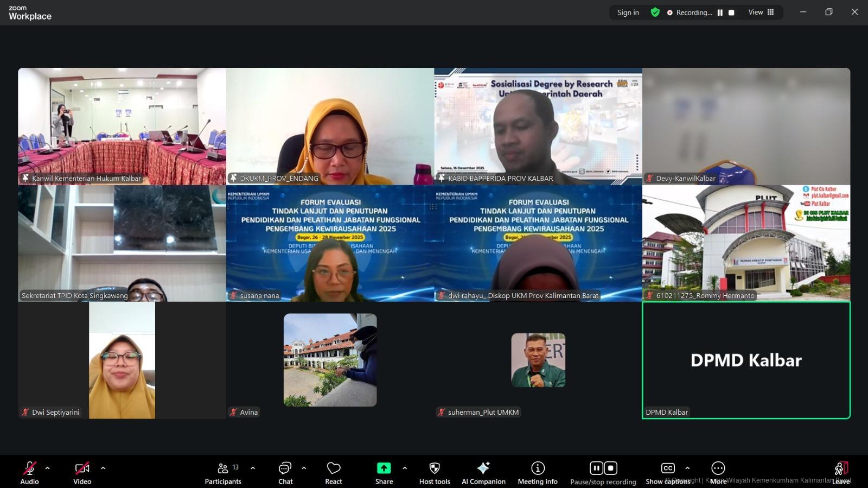Viewport: 868px width, 488px height.
Task: Click the green Share screen icon
Action: pos(384,468)
